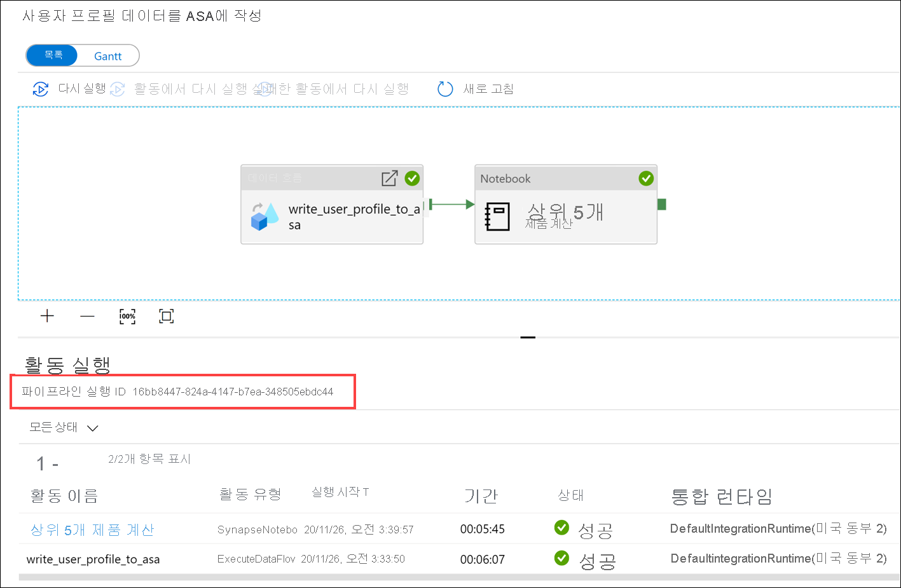Sort by 상태 column header
Image resolution: width=901 pixels, height=588 pixels.
pyautogui.click(x=570, y=495)
